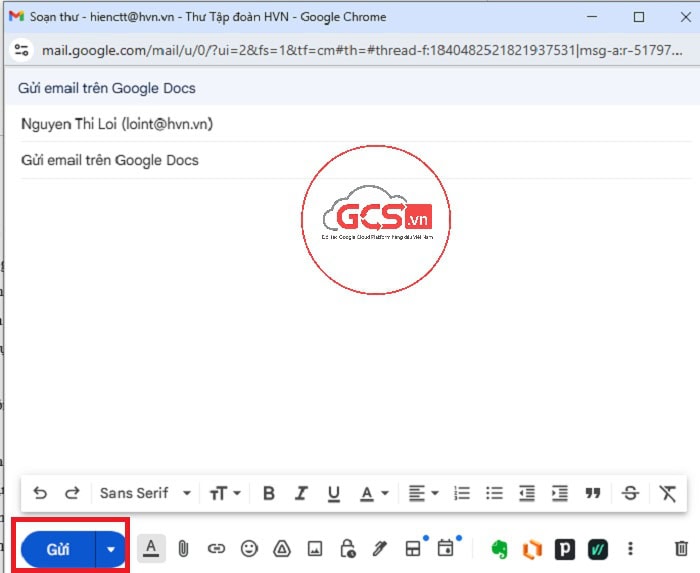Click the black P extension icon

[x=565, y=549]
